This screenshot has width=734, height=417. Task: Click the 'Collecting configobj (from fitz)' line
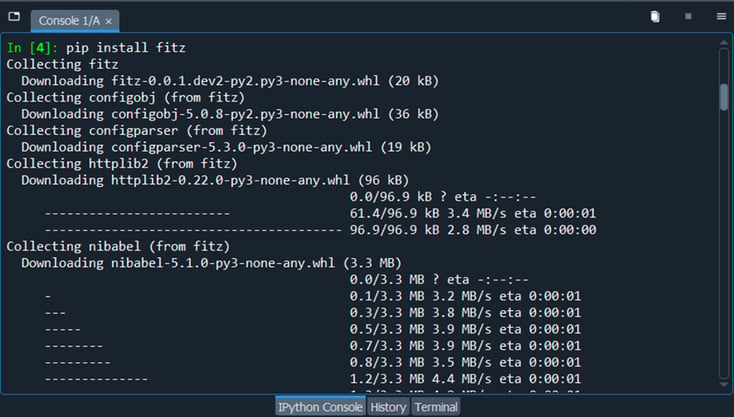click(125, 97)
